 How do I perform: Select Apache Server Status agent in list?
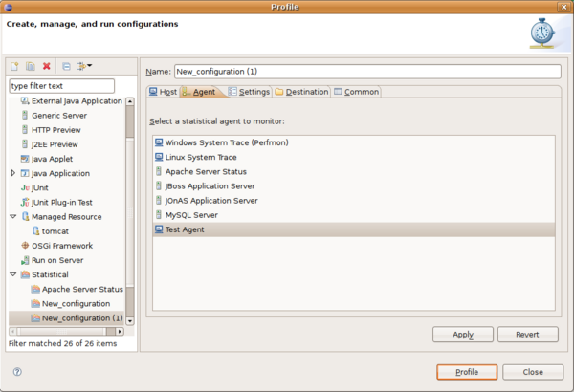point(354,172)
